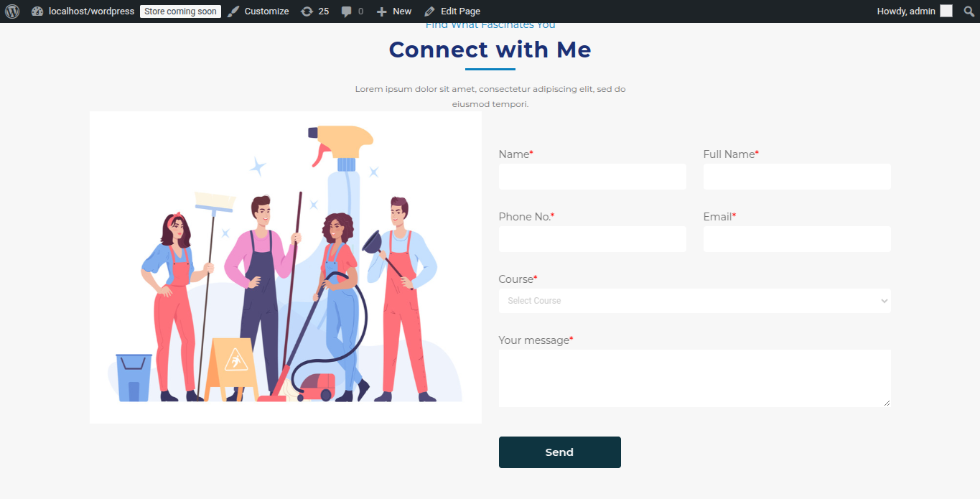This screenshot has width=980, height=499.
Task: Click the Customize paintbrush icon
Action: pos(234,11)
